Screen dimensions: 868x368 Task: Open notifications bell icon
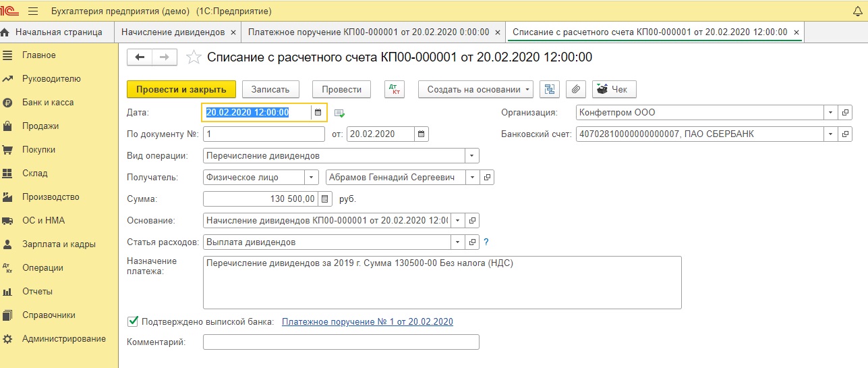point(857,11)
